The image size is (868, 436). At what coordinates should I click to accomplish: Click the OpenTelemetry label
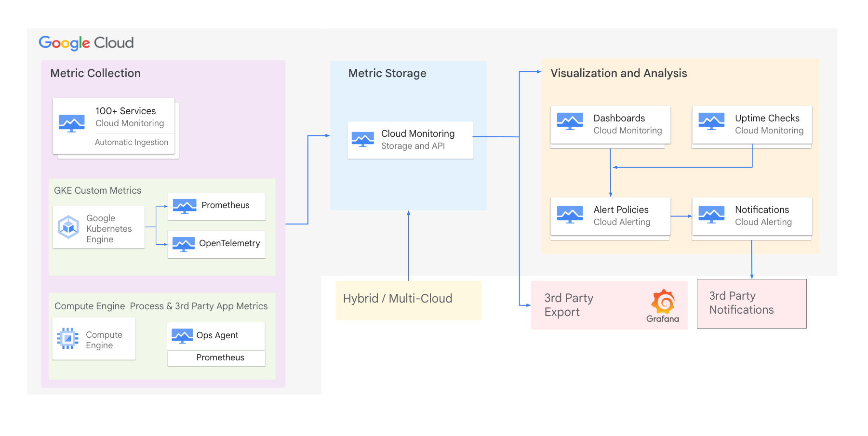tap(229, 243)
